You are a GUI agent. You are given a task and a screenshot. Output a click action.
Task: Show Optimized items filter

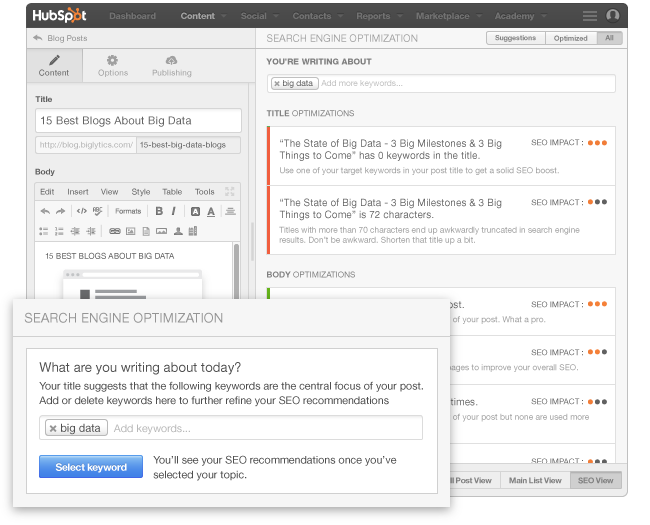coord(570,38)
